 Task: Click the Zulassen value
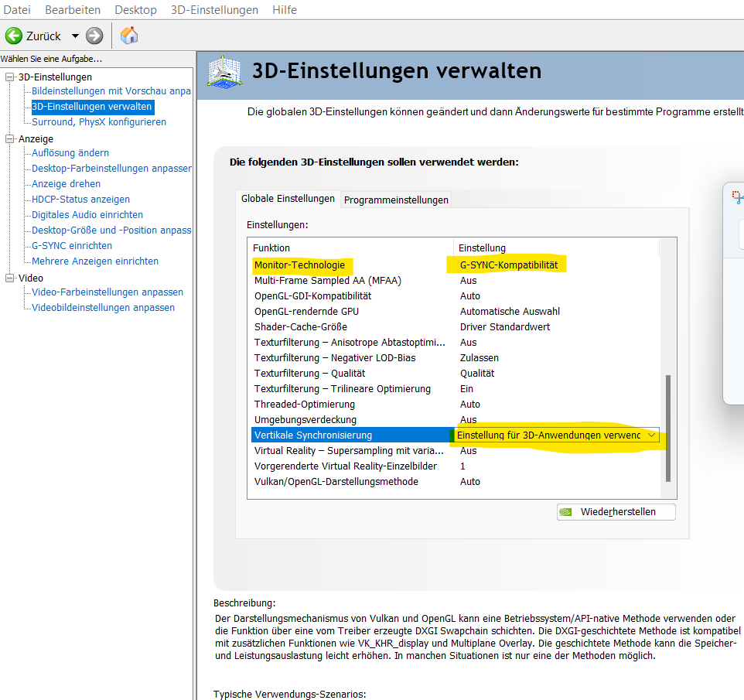(480, 358)
